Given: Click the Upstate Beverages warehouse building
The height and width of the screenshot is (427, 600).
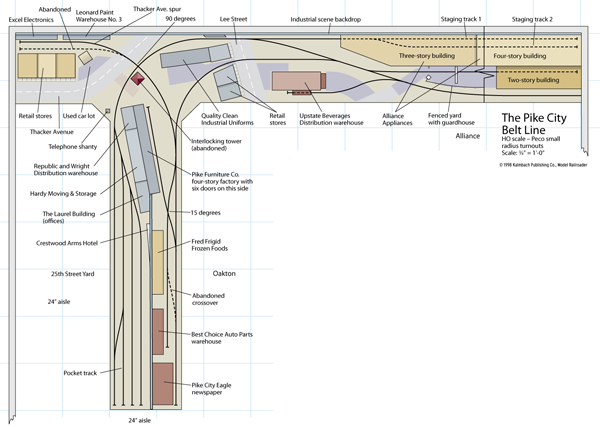Looking at the screenshot, I should 297,81.
